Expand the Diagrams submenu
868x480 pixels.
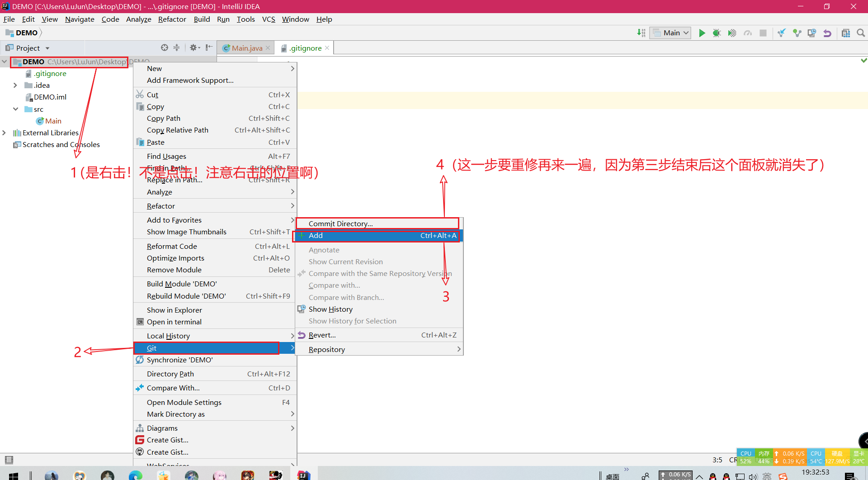(215, 428)
